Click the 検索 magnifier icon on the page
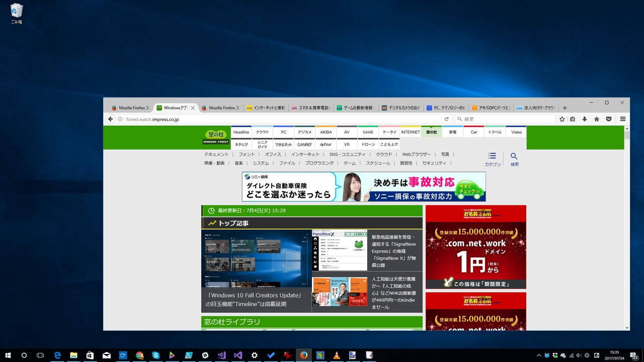 [x=514, y=158]
